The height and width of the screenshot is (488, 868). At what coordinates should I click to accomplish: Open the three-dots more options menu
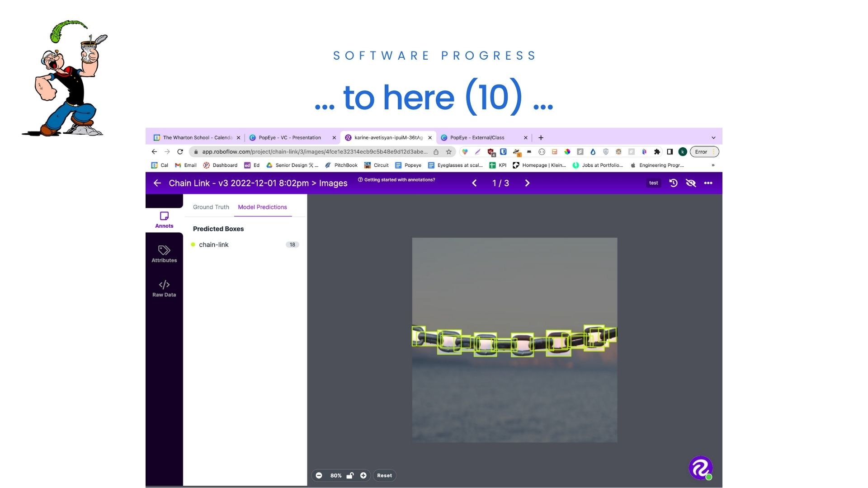point(708,183)
